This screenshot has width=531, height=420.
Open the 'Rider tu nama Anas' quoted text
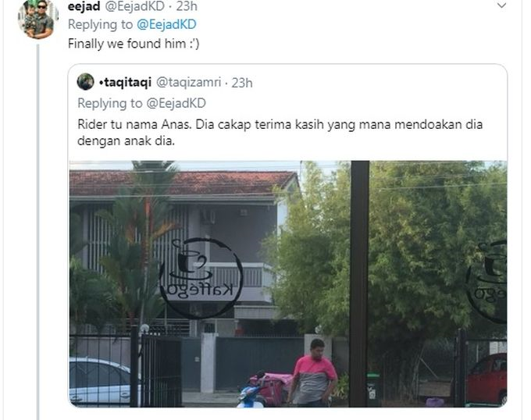click(x=280, y=133)
